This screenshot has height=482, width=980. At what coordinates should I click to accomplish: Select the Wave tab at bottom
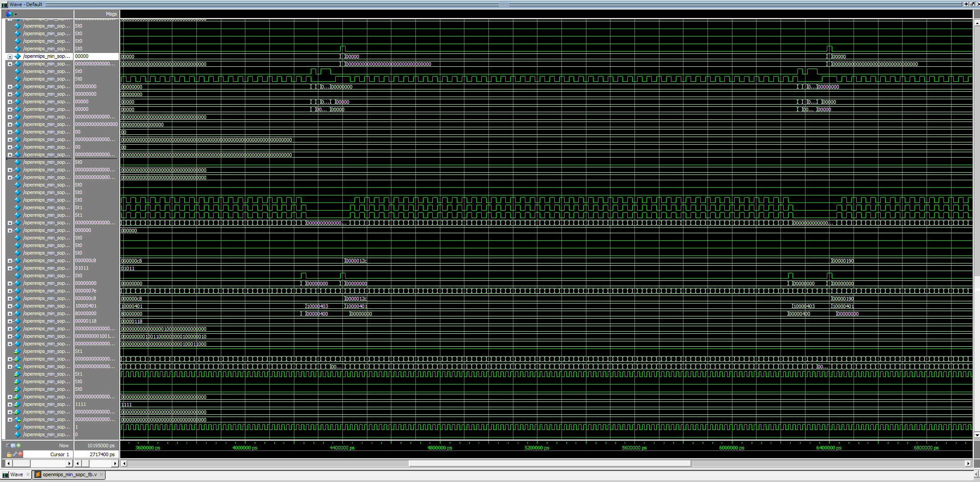coord(16,474)
